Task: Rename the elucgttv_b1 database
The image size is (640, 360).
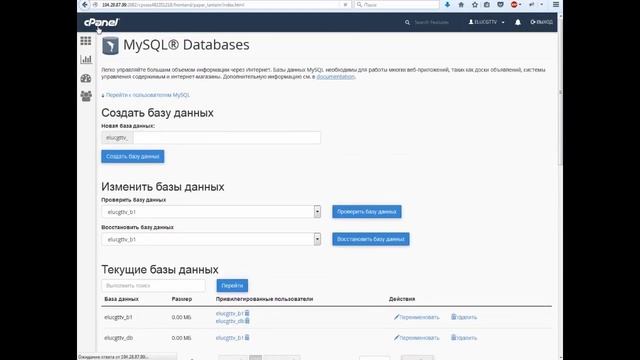Action: (x=417, y=317)
